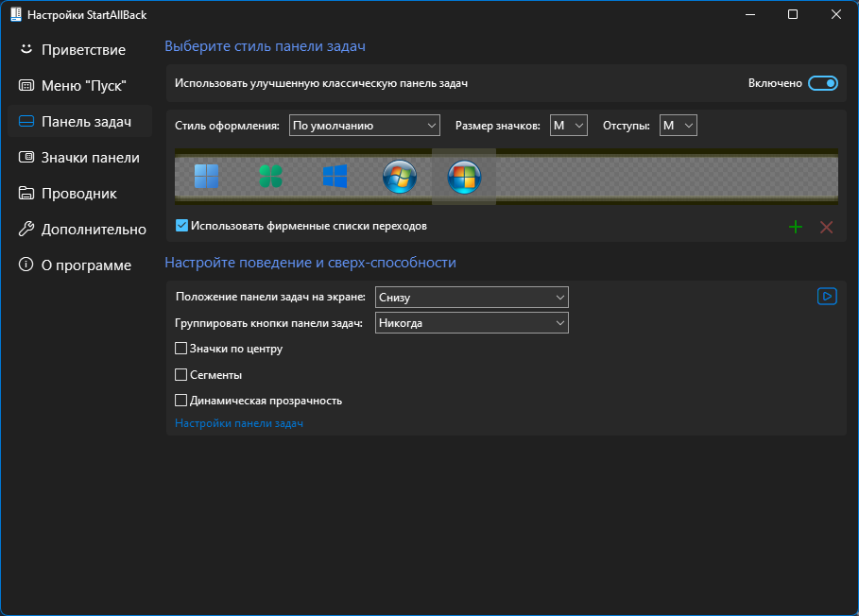Close the StartAllBack settings window

point(836,15)
